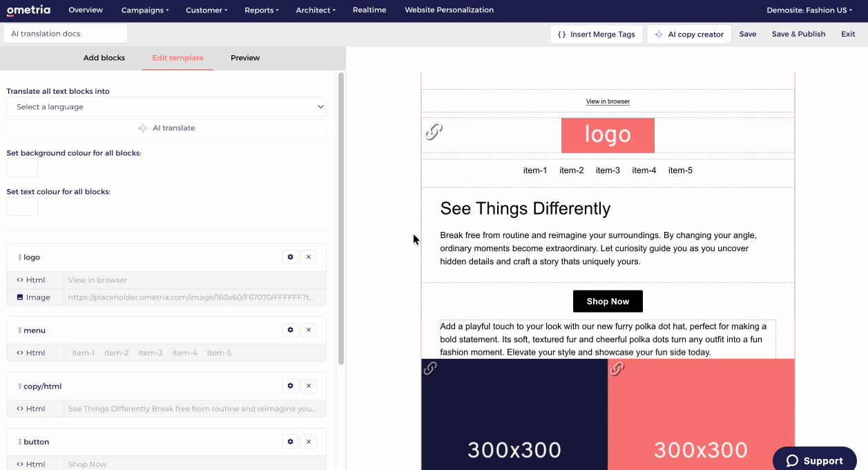The width and height of the screenshot is (868, 470).
Task: Click the Ometria logo
Action: click(x=28, y=10)
